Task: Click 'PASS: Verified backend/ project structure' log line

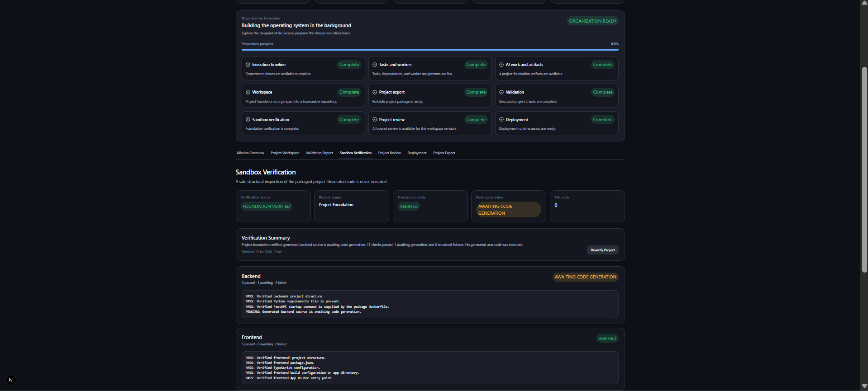Action: coord(285,297)
